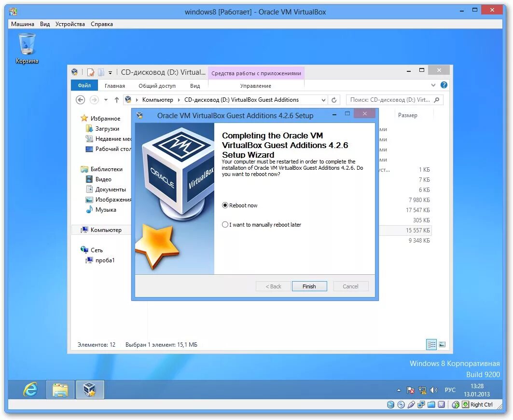Open the Вид menu in VirtualBox menu bar
Screen dimensions: 513x420
45,24
